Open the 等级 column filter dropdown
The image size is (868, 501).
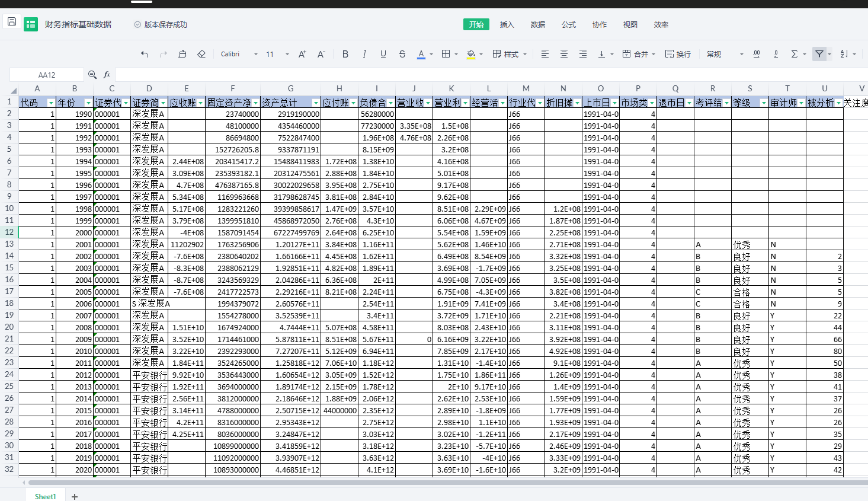point(764,103)
